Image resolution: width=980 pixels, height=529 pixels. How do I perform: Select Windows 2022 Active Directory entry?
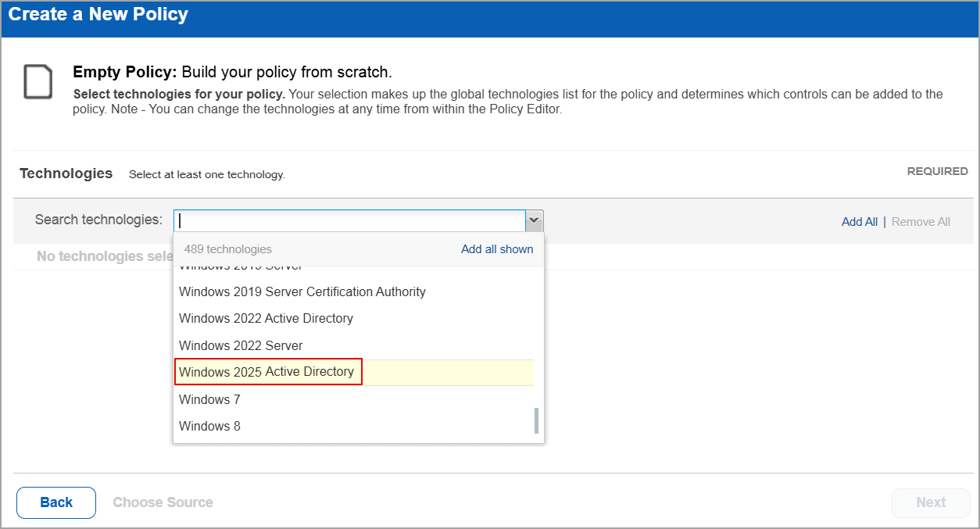pyautogui.click(x=266, y=318)
